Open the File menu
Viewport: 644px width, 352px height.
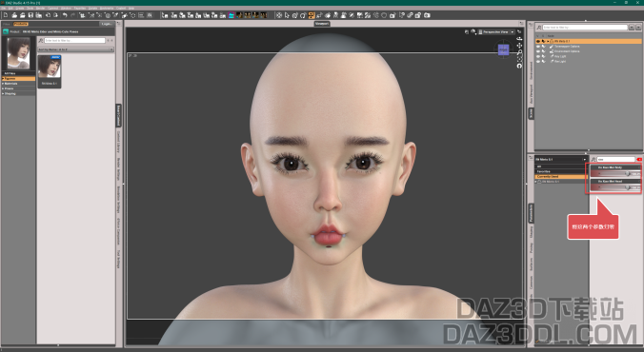coord(3,9)
